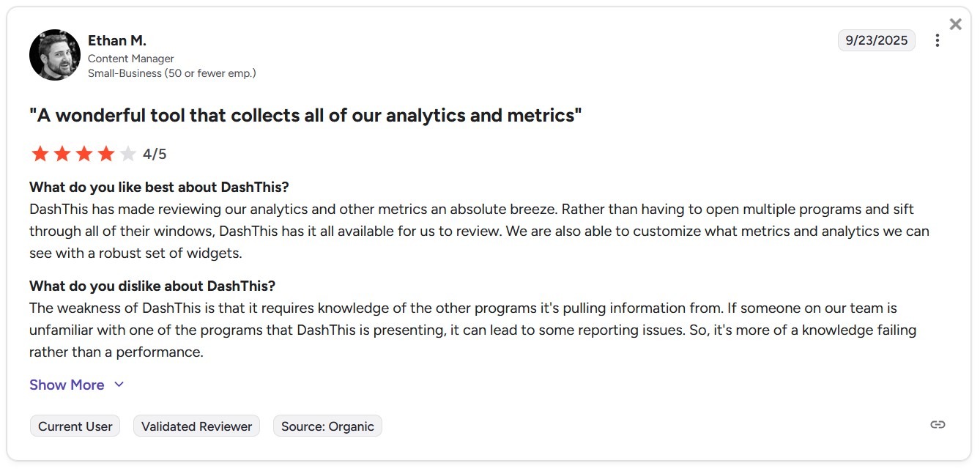The image size is (980, 474).
Task: Click the review title about analytics and metrics
Action: (x=305, y=115)
